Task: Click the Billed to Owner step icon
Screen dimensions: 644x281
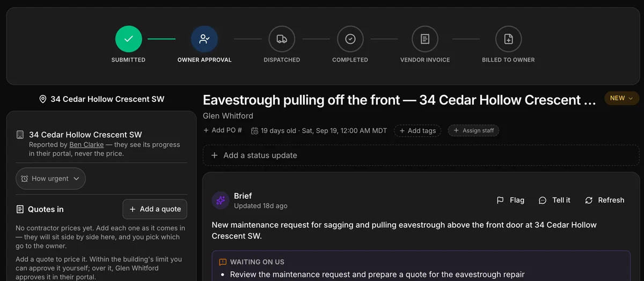Action: coord(508,39)
